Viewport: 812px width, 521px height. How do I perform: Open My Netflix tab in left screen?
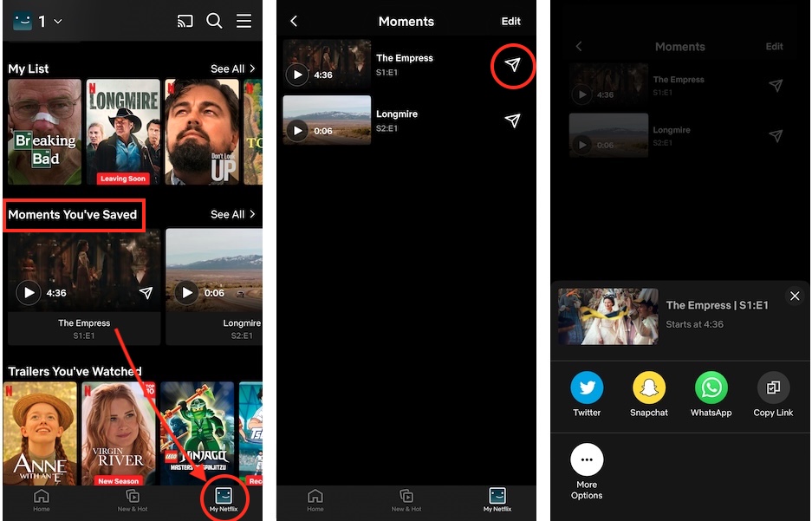click(x=224, y=500)
